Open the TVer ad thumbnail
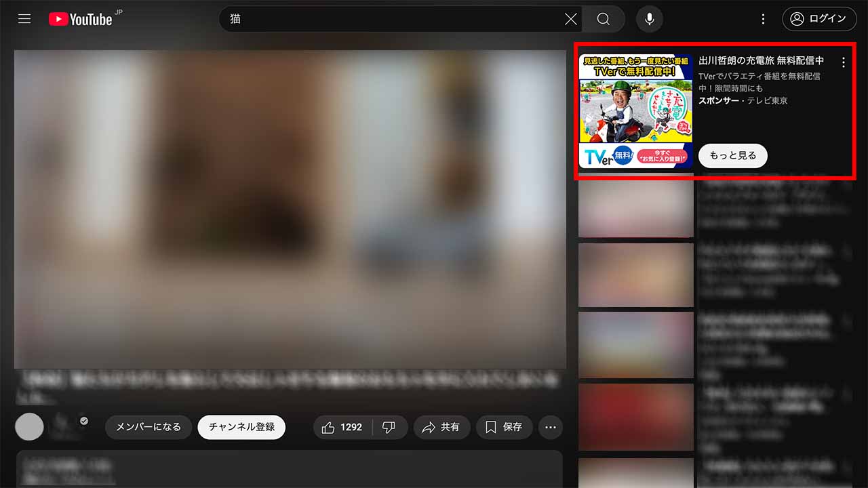Screen dimensions: 868x488 point(636,111)
